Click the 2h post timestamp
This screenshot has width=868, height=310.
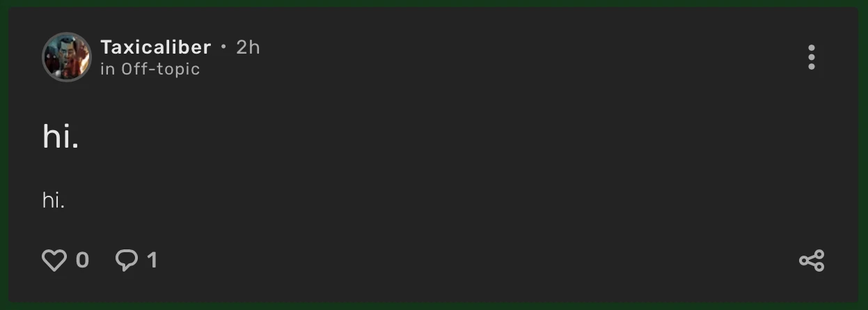point(248,47)
